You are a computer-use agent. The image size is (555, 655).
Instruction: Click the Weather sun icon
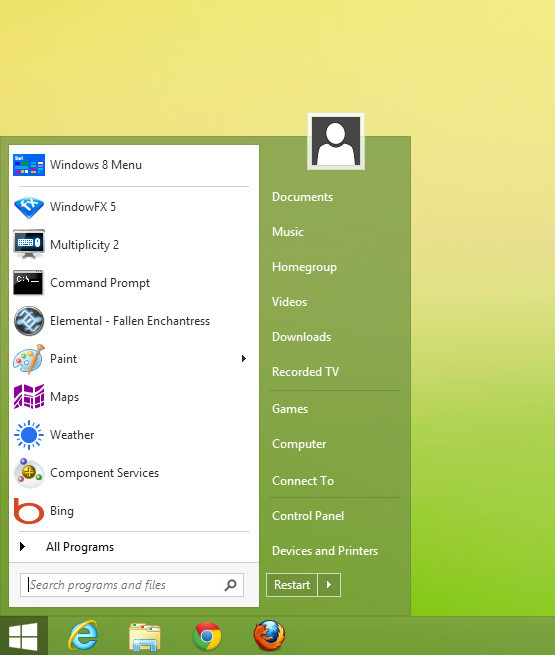point(29,435)
